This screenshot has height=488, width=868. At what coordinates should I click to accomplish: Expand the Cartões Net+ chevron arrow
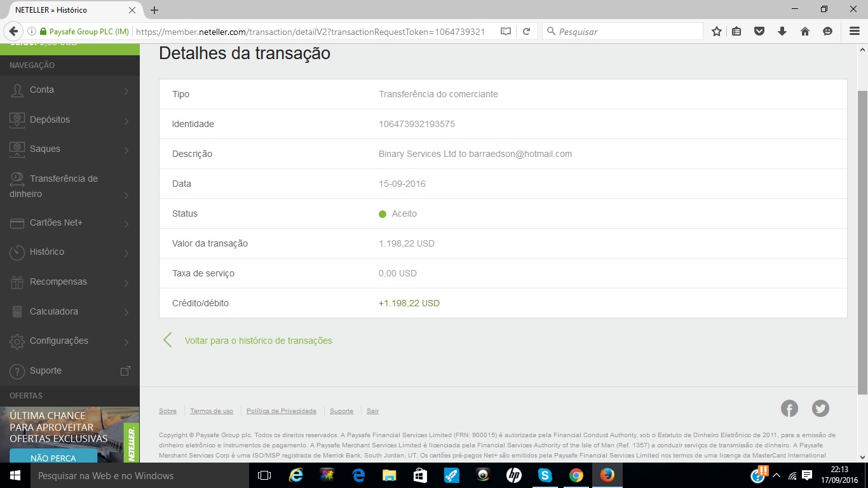point(126,224)
